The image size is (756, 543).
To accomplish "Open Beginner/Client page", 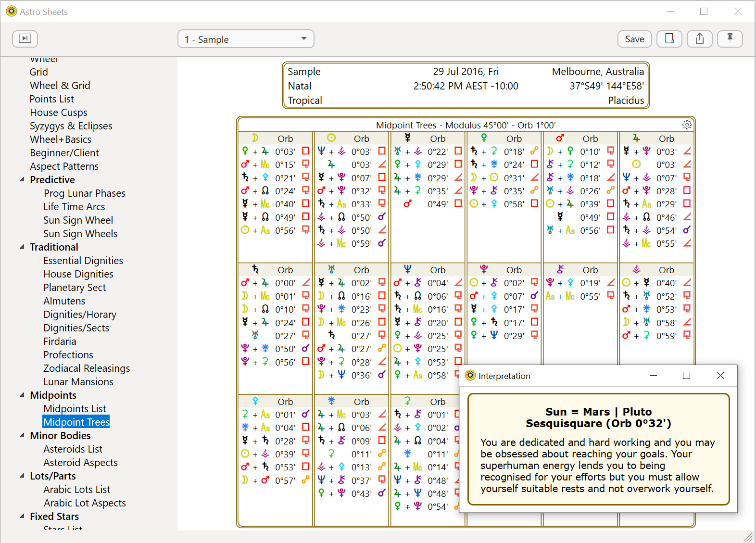I will (x=64, y=153).
